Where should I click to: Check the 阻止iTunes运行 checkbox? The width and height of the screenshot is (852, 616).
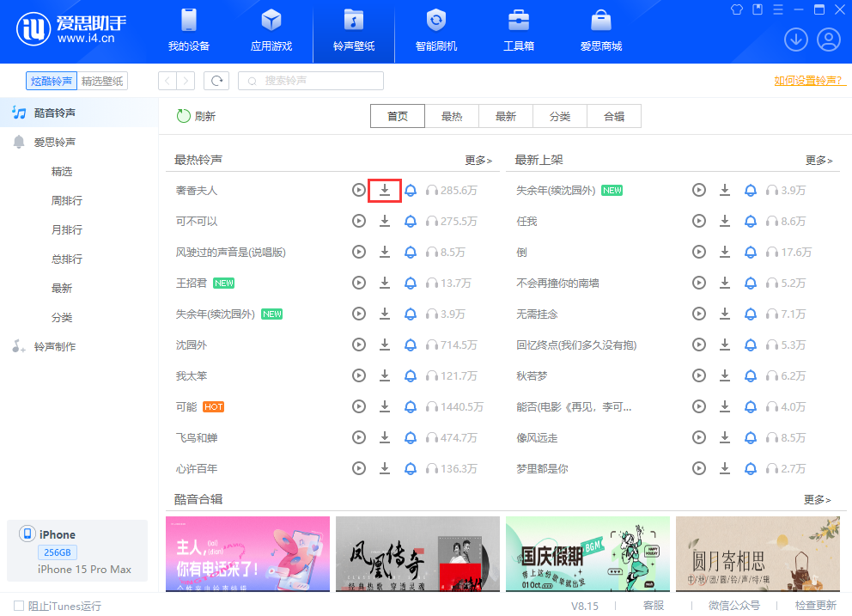(17, 606)
